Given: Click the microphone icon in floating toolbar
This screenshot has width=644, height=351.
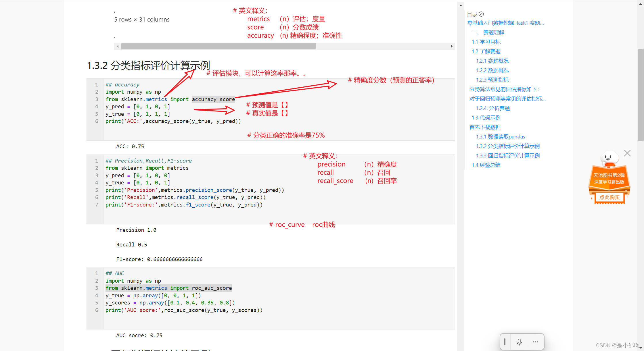Looking at the screenshot, I should pyautogui.click(x=519, y=342).
